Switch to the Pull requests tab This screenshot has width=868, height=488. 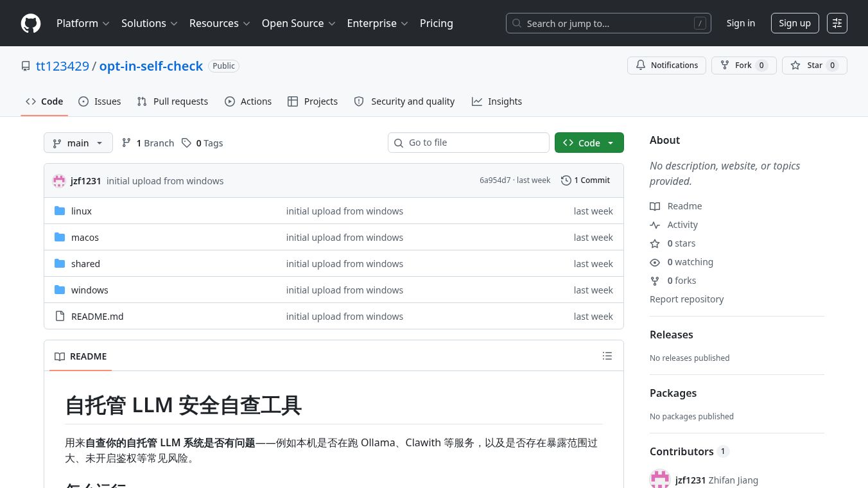pyautogui.click(x=173, y=101)
